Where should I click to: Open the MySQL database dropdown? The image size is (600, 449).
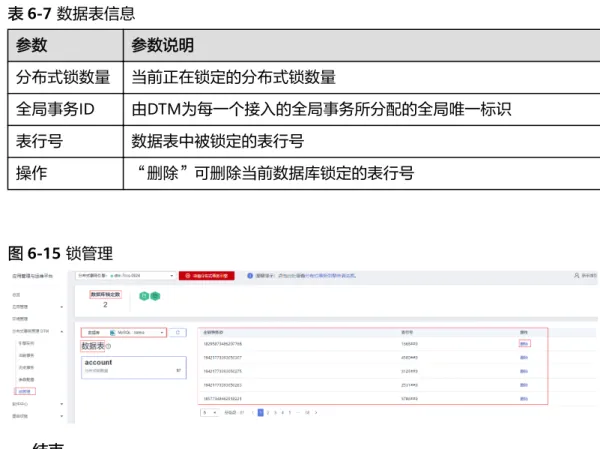(124, 333)
